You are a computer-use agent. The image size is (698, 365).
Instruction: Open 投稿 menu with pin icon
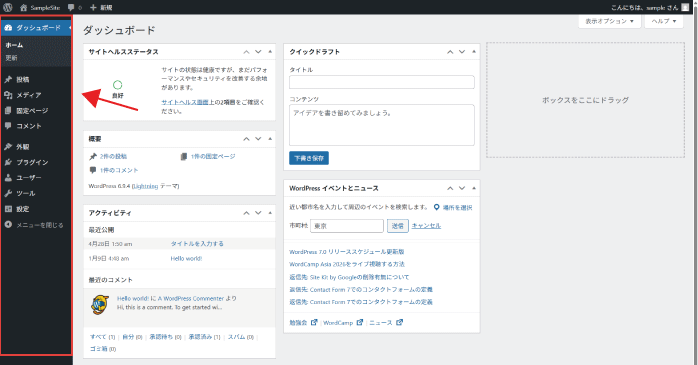pyautogui.click(x=36, y=80)
